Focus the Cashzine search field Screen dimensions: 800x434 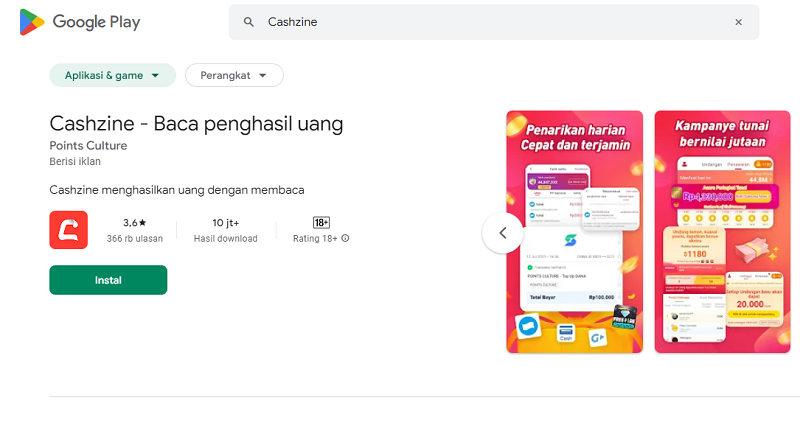click(493, 22)
